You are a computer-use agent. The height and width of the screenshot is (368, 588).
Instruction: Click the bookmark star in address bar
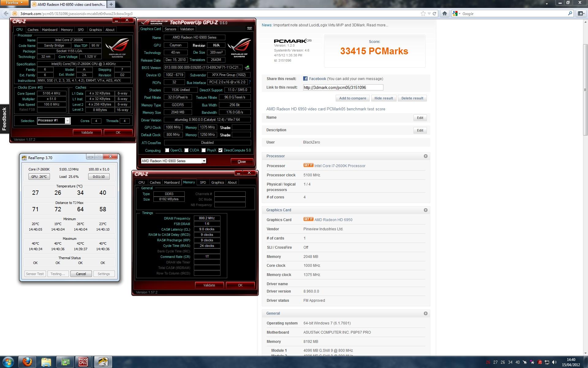tap(423, 13)
